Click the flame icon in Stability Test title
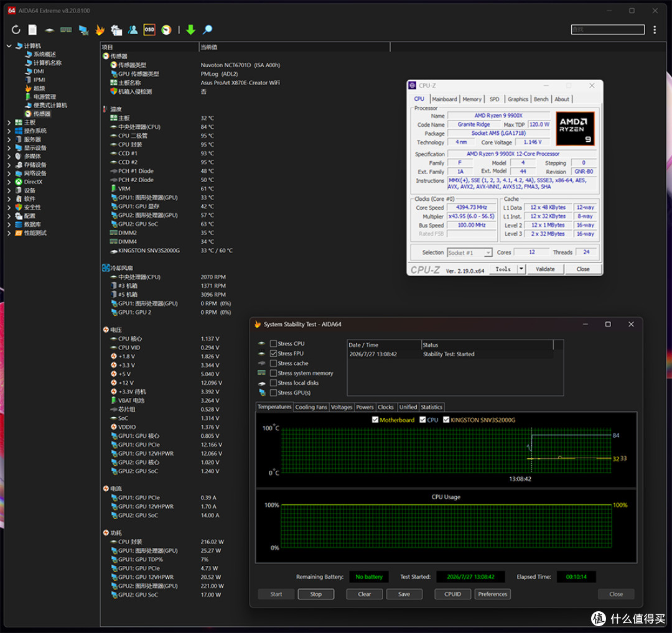 tap(258, 324)
